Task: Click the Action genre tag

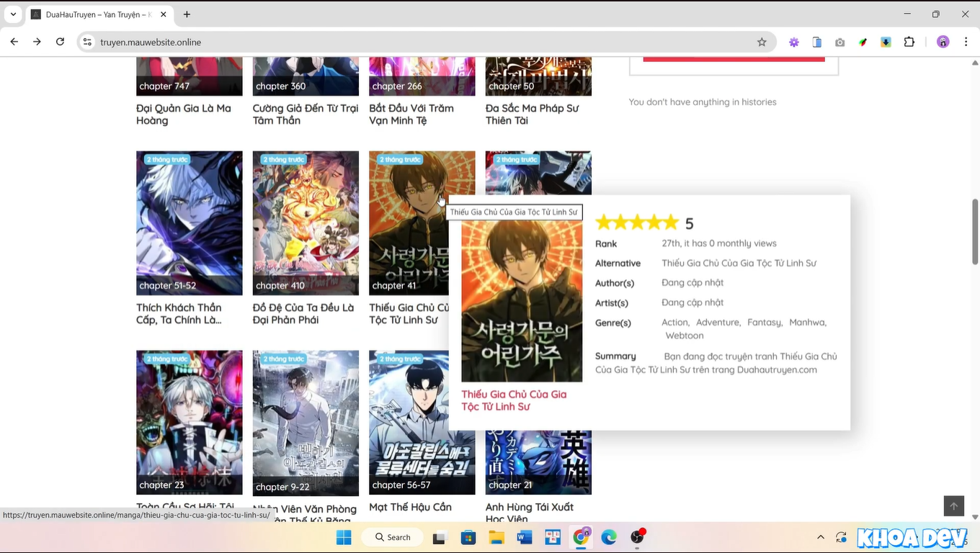Action: [675, 323]
